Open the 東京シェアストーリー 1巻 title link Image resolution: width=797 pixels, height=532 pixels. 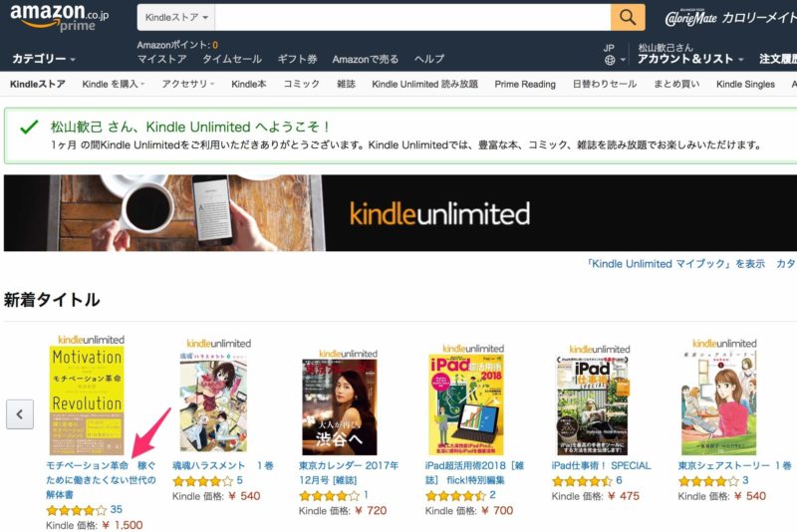click(x=734, y=465)
